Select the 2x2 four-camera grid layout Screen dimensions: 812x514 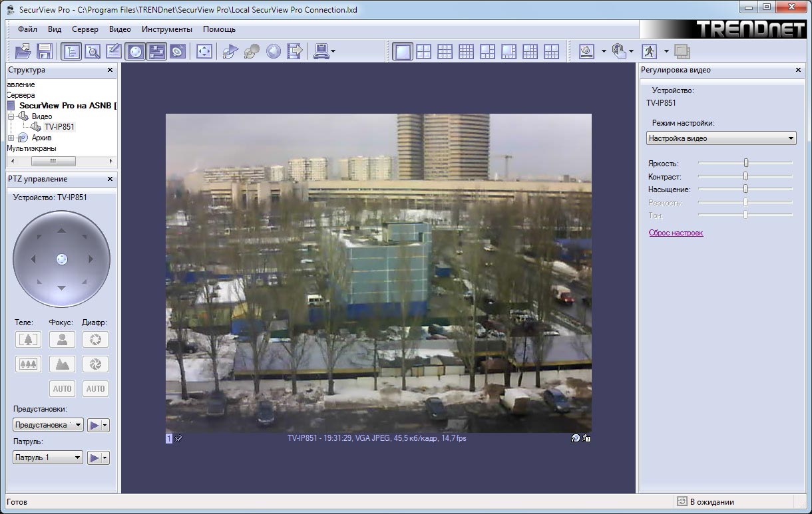click(x=424, y=51)
